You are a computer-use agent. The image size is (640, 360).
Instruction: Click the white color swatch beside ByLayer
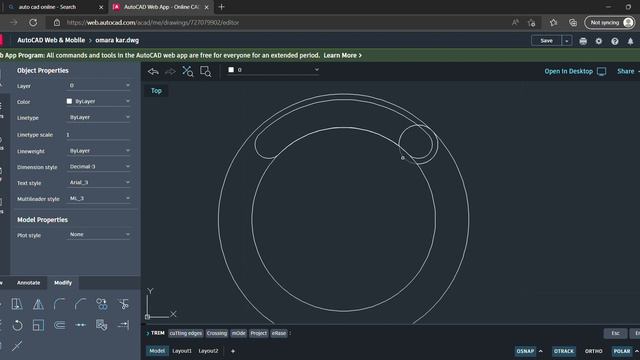(69, 101)
